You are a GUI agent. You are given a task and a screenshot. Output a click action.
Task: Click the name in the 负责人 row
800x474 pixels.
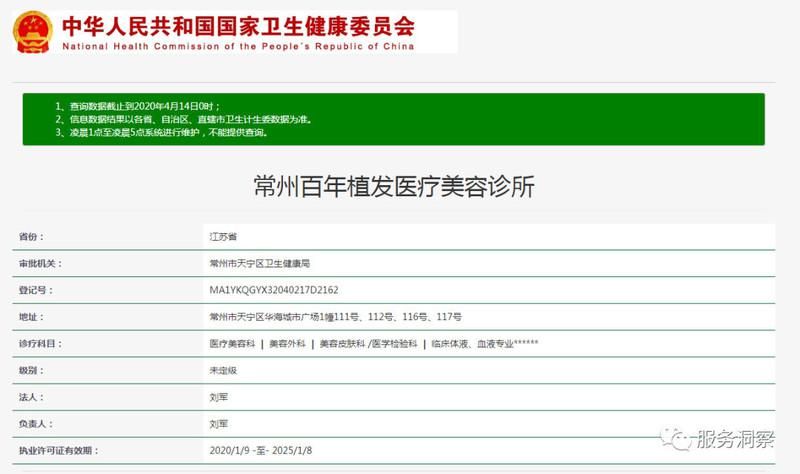click(x=218, y=424)
